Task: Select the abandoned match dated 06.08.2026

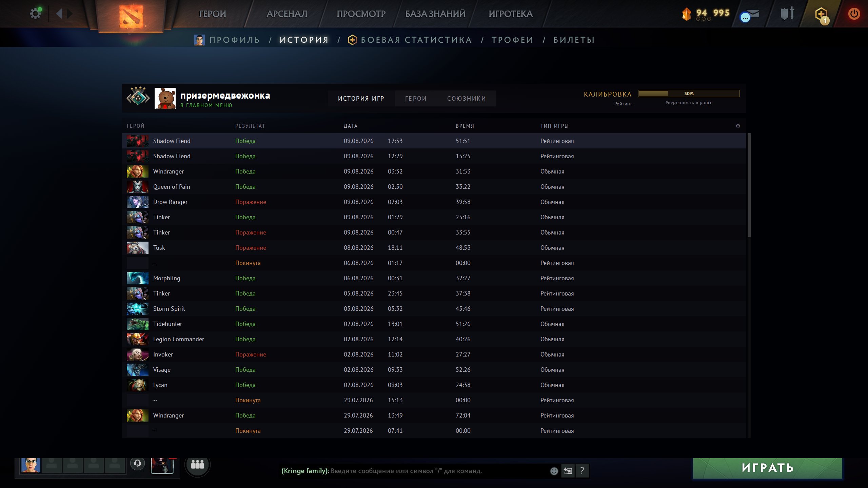Action: (434, 263)
